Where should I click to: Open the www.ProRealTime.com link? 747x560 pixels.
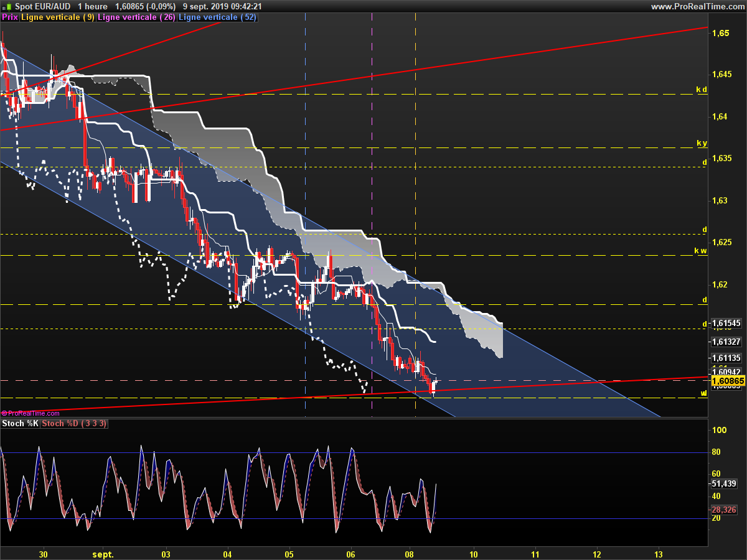click(x=698, y=6)
